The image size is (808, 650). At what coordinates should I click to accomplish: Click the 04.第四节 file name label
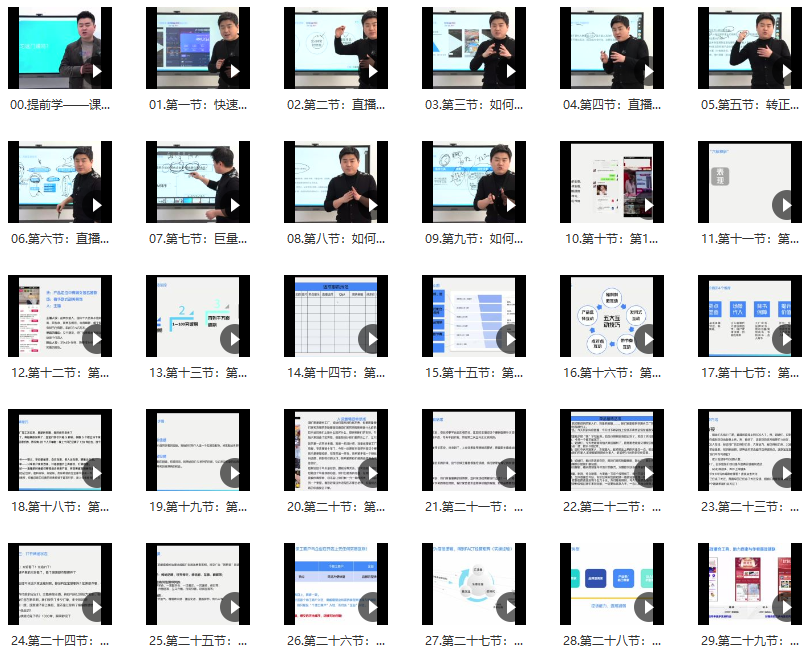pyautogui.click(x=612, y=104)
